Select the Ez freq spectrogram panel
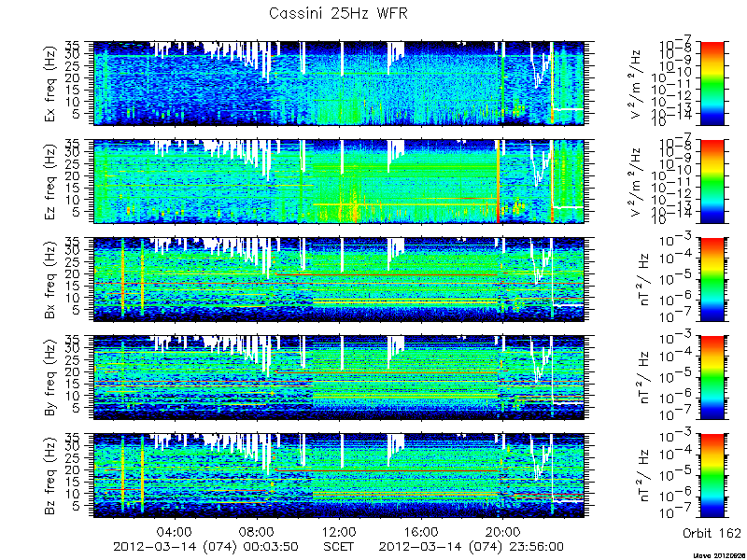The height and width of the screenshot is (560, 747). [339, 181]
